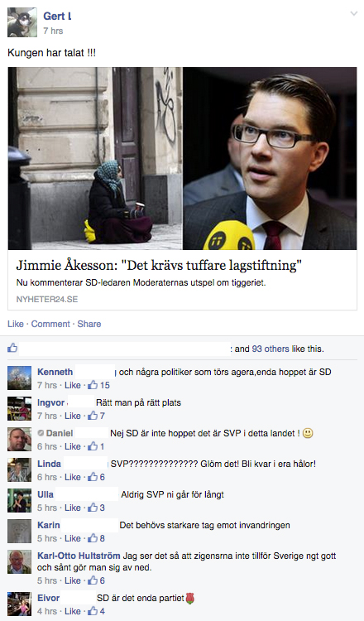Screen dimensions: 364x621
Task: Share the post using the Share link
Action: (x=89, y=324)
